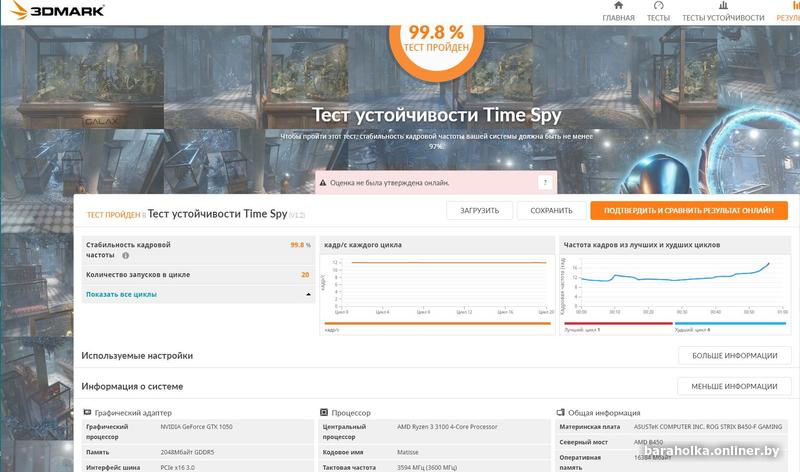Click the Графический процессор row label

click(x=107, y=432)
